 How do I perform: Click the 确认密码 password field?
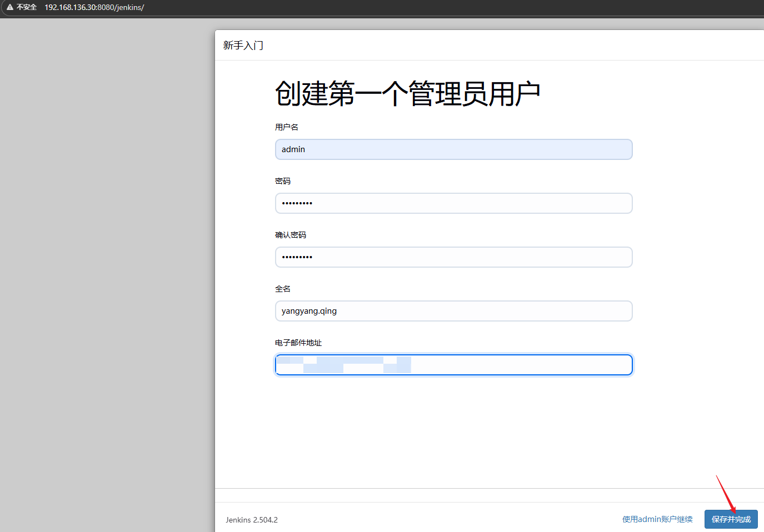coord(453,257)
